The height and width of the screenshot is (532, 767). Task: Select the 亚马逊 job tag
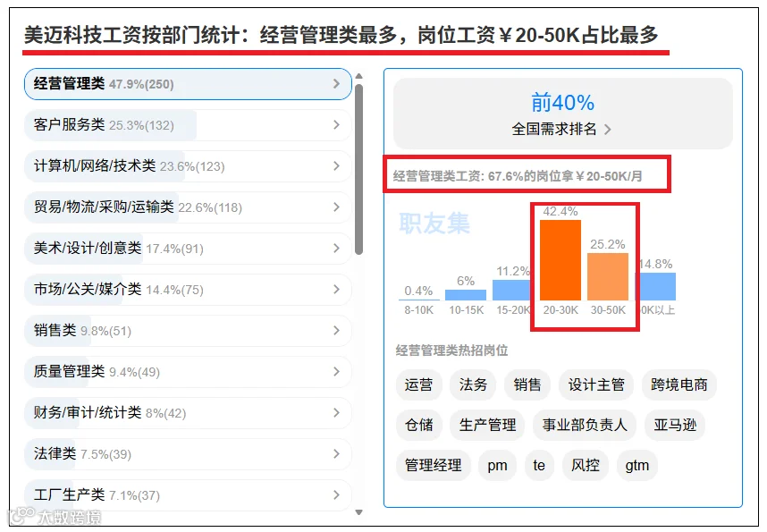pyautogui.click(x=675, y=425)
